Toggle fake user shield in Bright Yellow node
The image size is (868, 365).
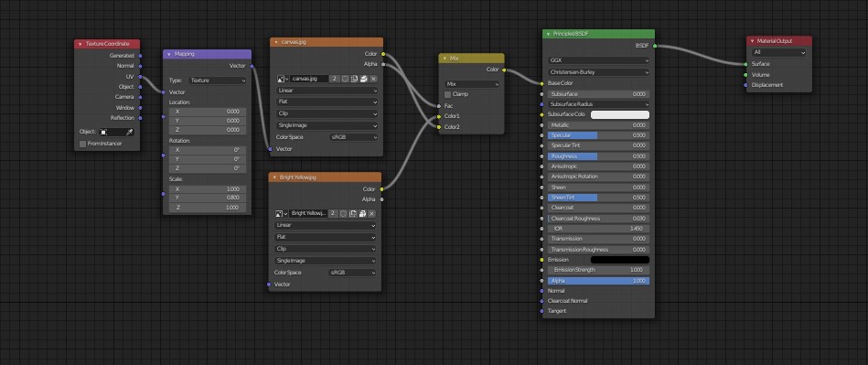pos(343,213)
